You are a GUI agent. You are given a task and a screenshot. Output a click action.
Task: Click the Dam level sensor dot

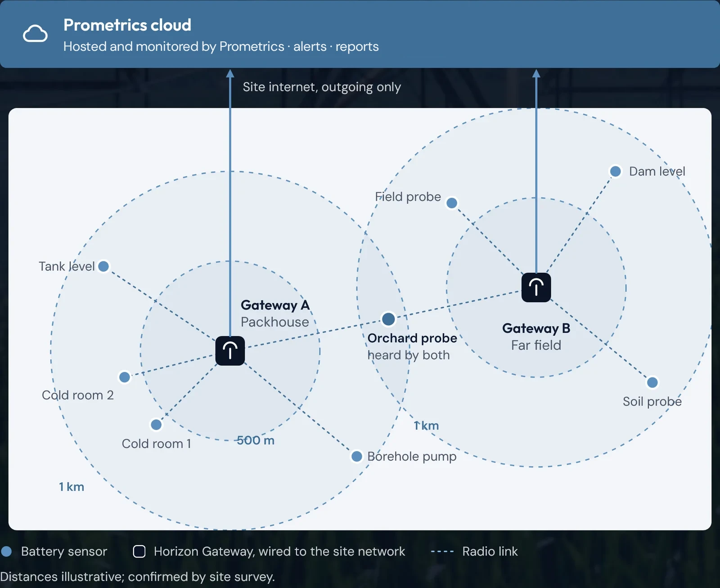[x=616, y=171]
